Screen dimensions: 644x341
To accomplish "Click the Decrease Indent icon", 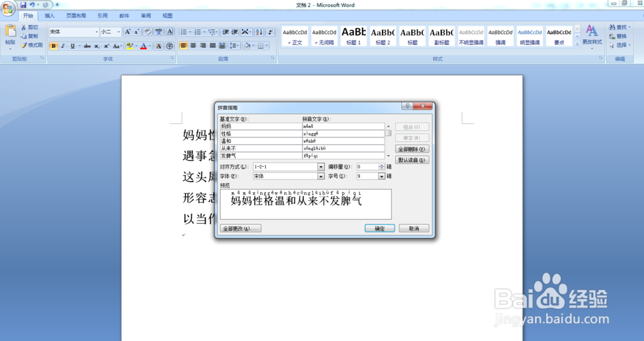I will [225, 32].
